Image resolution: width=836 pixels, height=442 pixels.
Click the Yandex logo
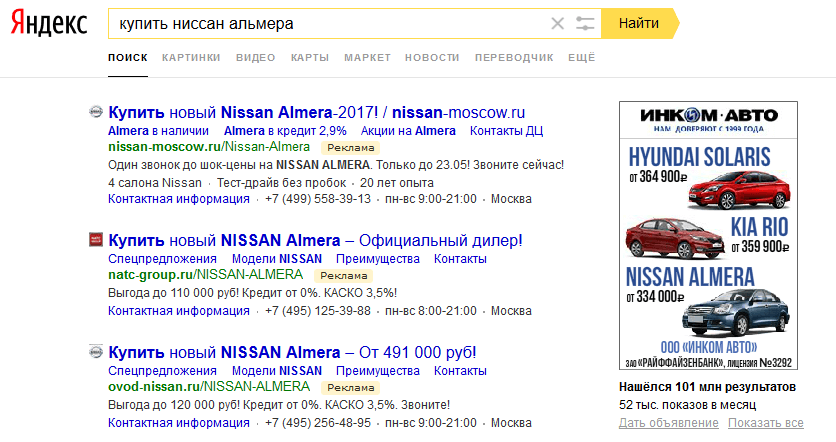pos(49,24)
